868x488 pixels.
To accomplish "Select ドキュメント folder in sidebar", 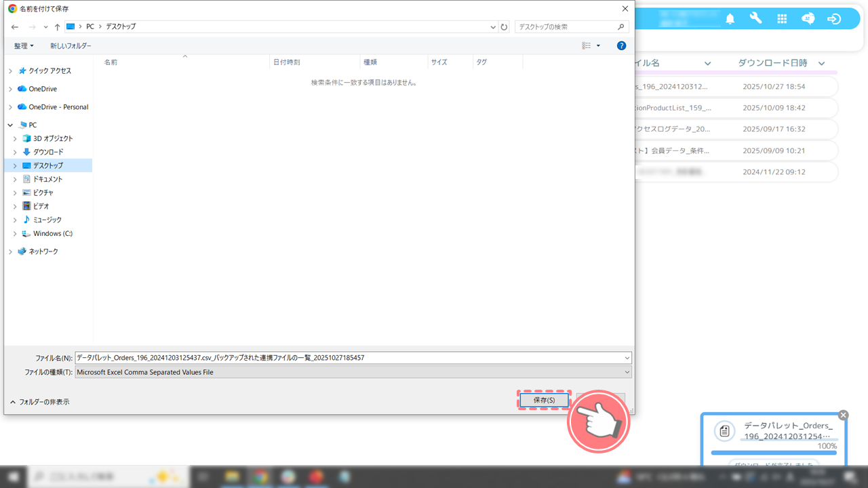I will [x=47, y=179].
